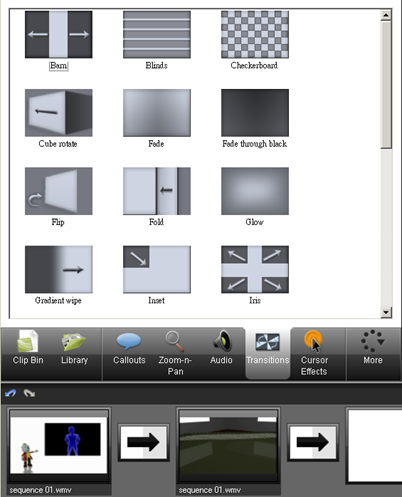Choose the Blinds transition

[x=157, y=34]
